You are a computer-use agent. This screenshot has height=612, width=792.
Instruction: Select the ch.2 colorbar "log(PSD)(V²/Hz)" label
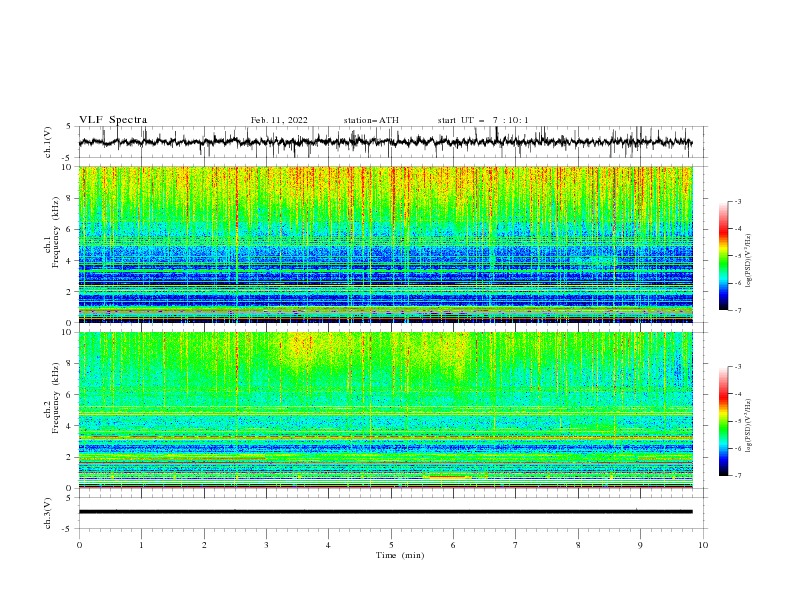(x=749, y=426)
